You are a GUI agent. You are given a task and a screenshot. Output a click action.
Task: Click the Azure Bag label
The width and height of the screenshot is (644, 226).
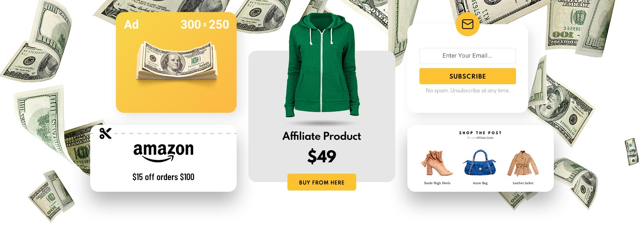click(x=480, y=183)
